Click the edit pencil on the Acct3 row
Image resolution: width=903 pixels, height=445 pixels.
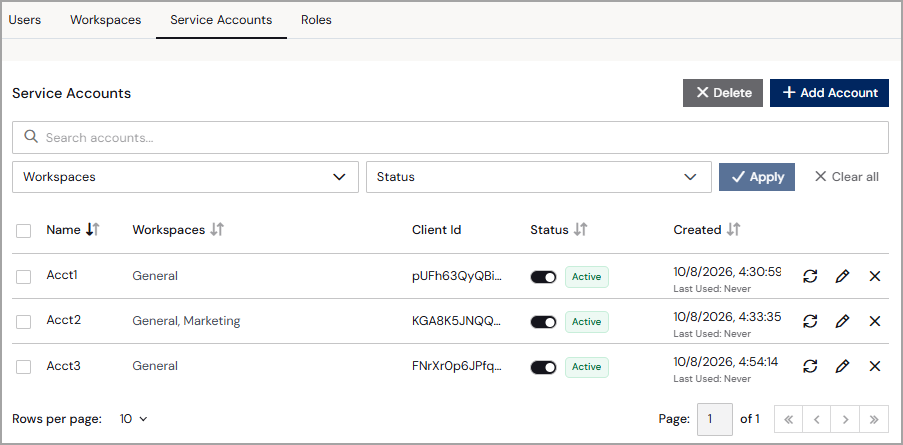click(843, 366)
